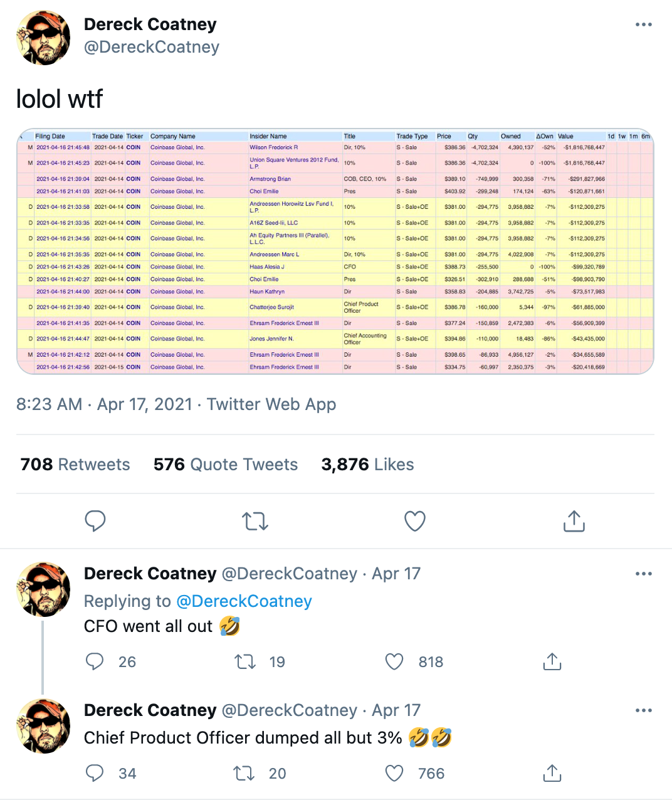This screenshot has width=672, height=800.
Task: Click 'Replying to @DereckCoatney' mention link
Action: [244, 601]
